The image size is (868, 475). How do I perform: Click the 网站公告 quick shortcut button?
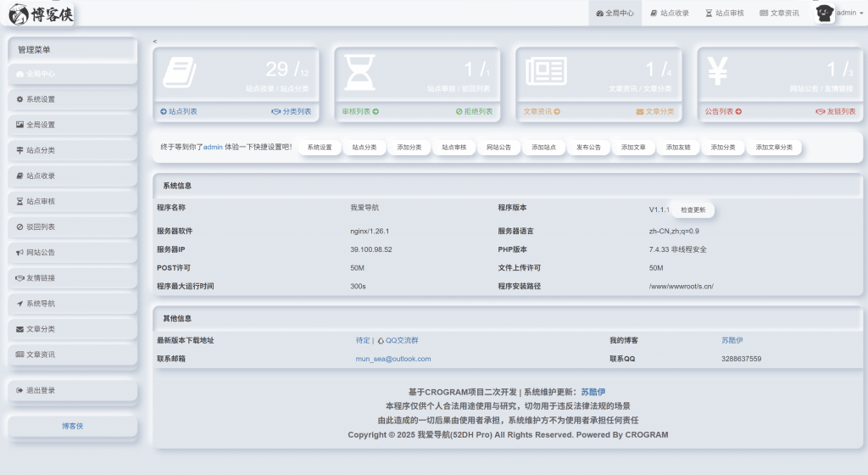point(499,148)
